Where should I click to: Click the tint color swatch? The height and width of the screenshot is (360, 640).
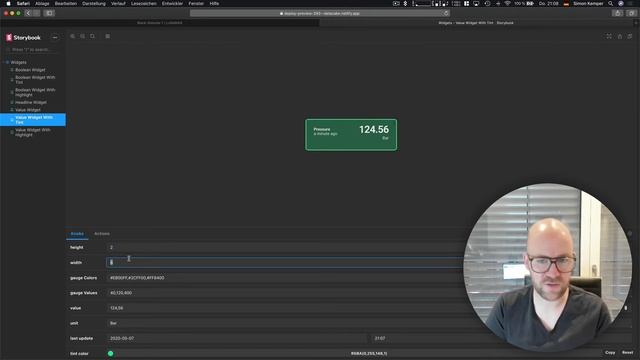(x=111, y=353)
